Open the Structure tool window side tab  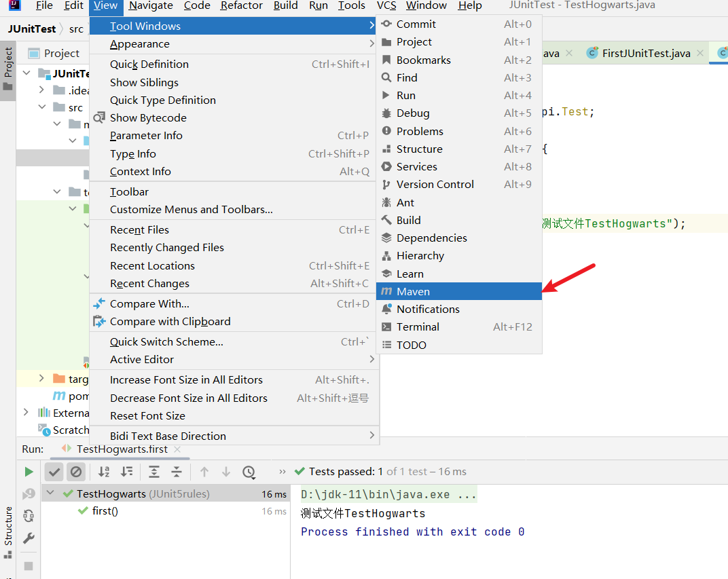tap(8, 527)
